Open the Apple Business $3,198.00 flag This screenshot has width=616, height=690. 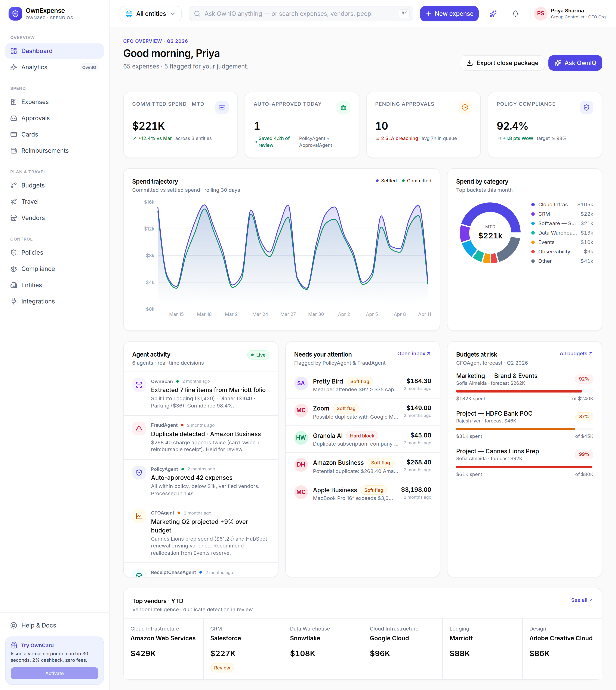pos(363,494)
